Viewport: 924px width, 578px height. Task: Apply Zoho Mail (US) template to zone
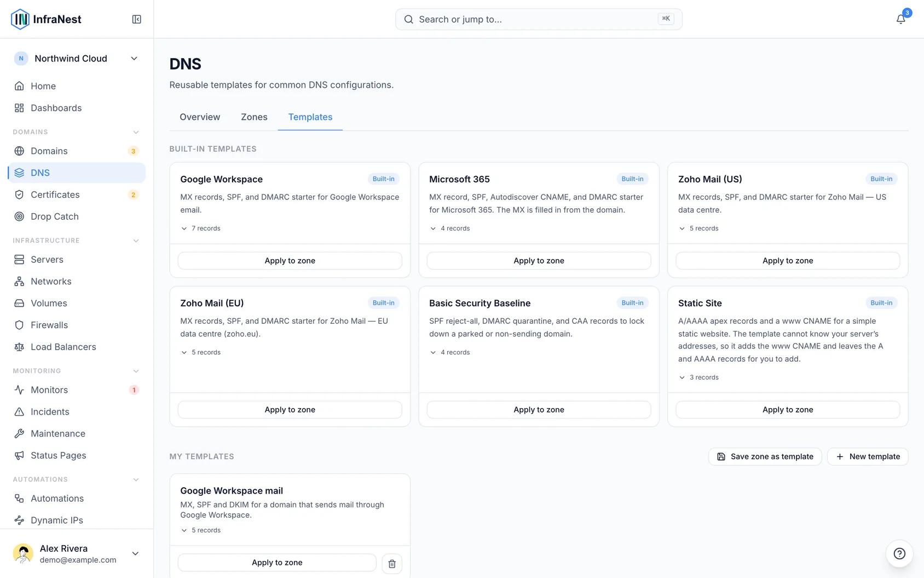coord(788,261)
